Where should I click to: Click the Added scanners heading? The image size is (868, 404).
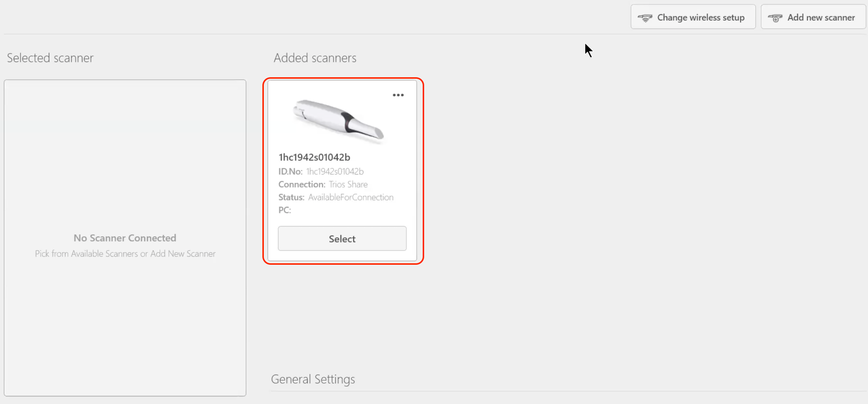315,58
